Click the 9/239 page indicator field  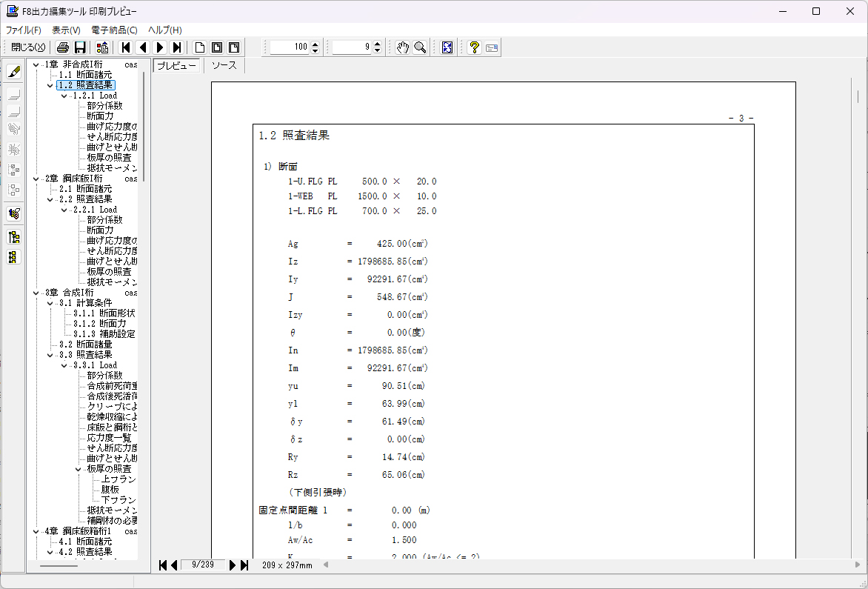pyautogui.click(x=203, y=565)
